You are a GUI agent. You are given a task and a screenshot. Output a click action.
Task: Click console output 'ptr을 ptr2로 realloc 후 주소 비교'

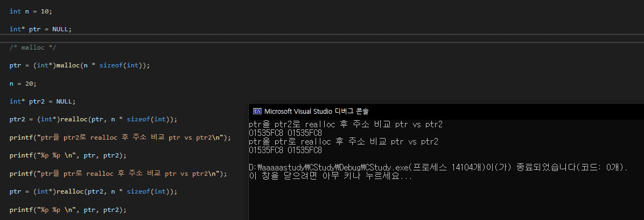346,124
